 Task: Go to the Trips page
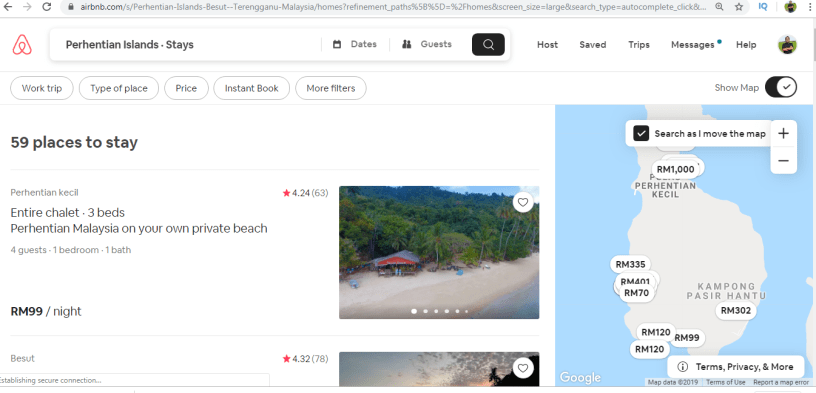click(x=639, y=45)
